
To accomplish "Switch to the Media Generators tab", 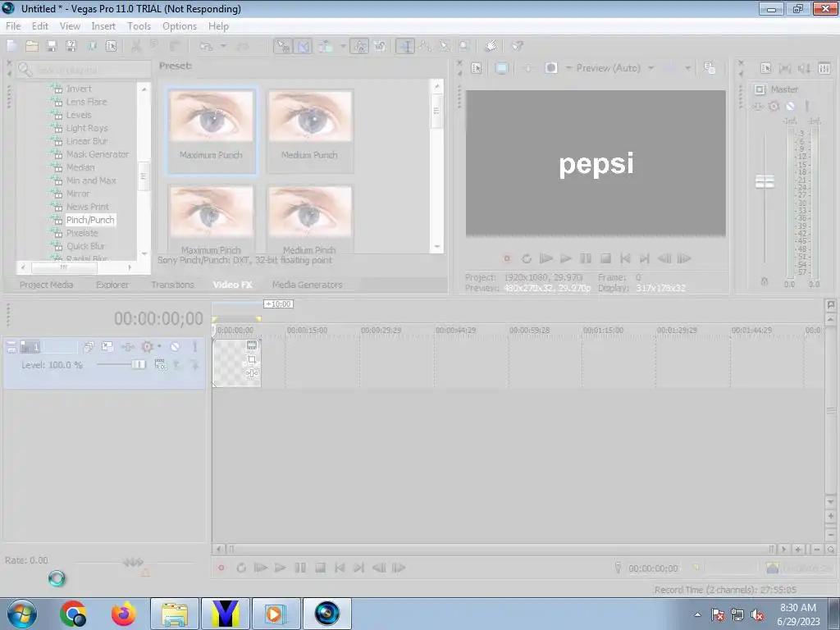I will pyautogui.click(x=307, y=285).
